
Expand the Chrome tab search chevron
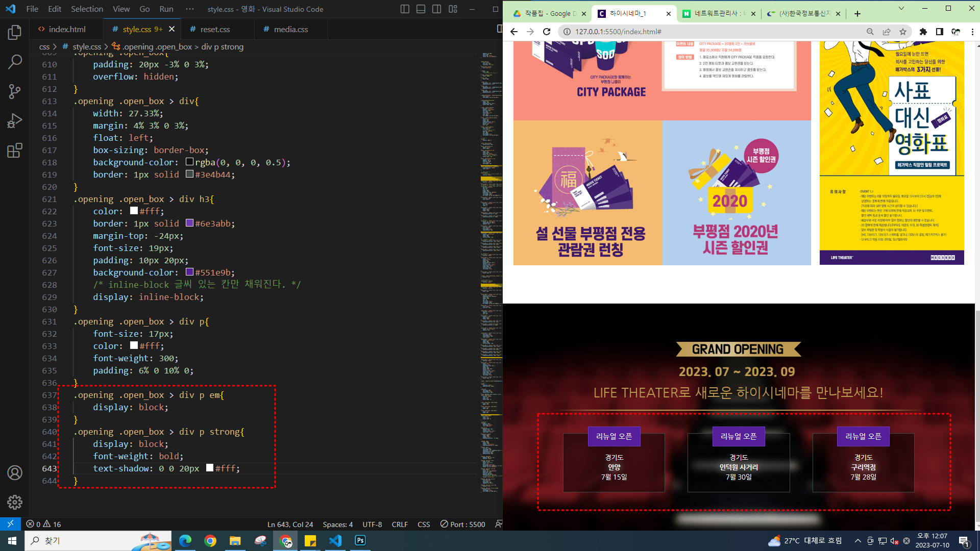pos(901,8)
